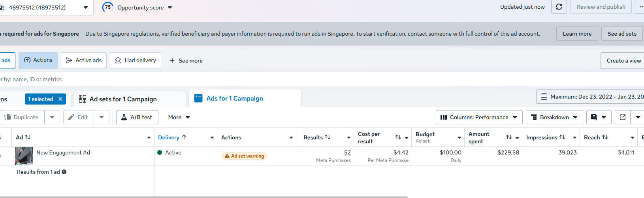Click the Ad set warning badge
This screenshot has width=644, height=198.
tap(244, 156)
